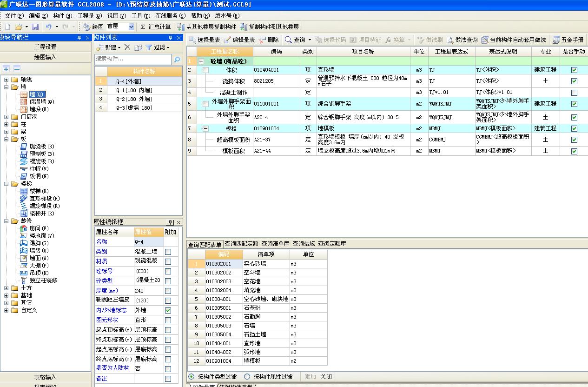Click the Undo arrow icon

click(48, 27)
